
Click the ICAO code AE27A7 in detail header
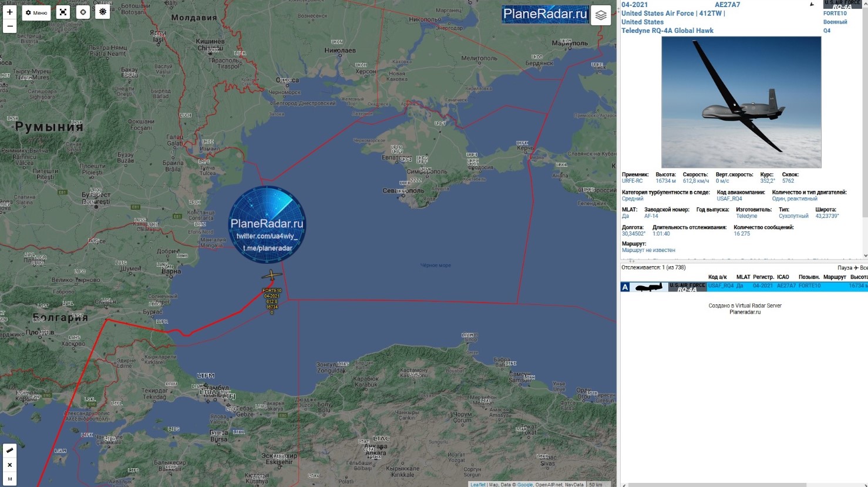[x=727, y=5]
